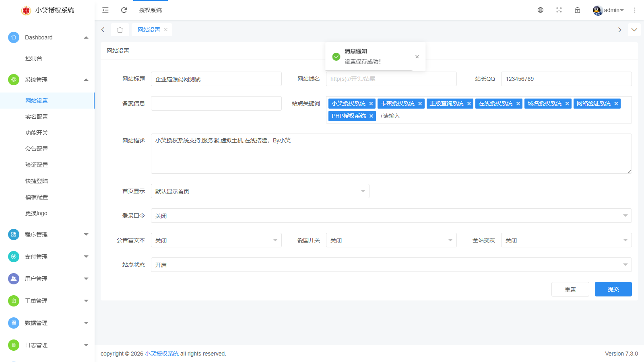Viewport: 644px width, 362px height.
Task: Select the 支付管理 sidebar icon
Action: pos(13,256)
